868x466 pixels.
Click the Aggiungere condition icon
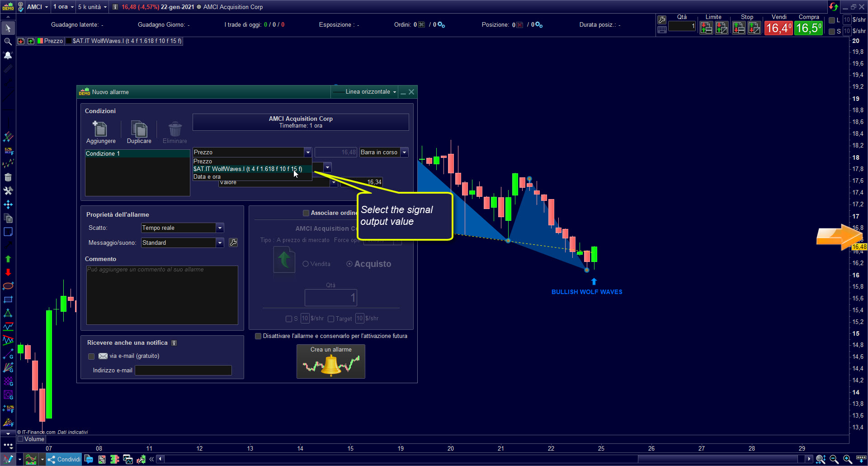(100, 129)
